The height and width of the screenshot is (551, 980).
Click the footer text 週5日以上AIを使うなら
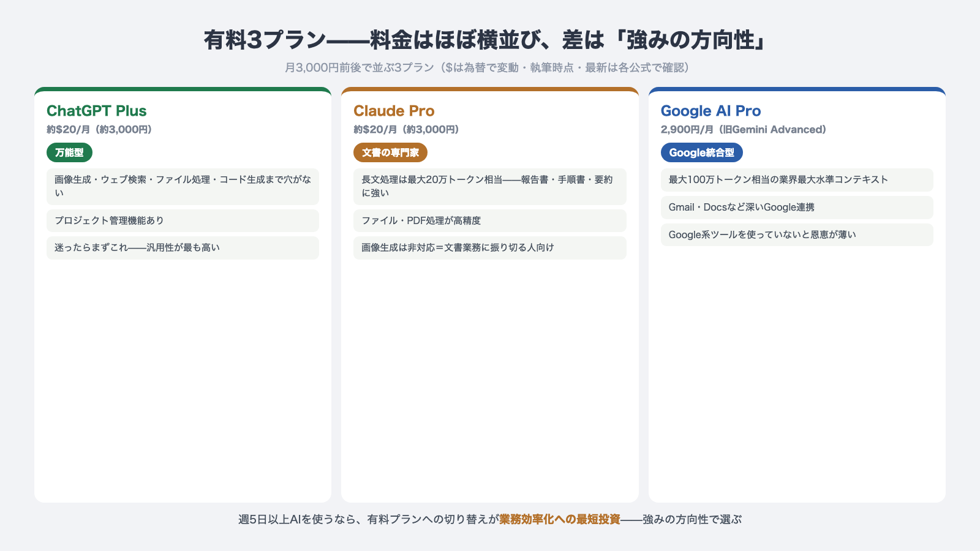click(x=297, y=519)
